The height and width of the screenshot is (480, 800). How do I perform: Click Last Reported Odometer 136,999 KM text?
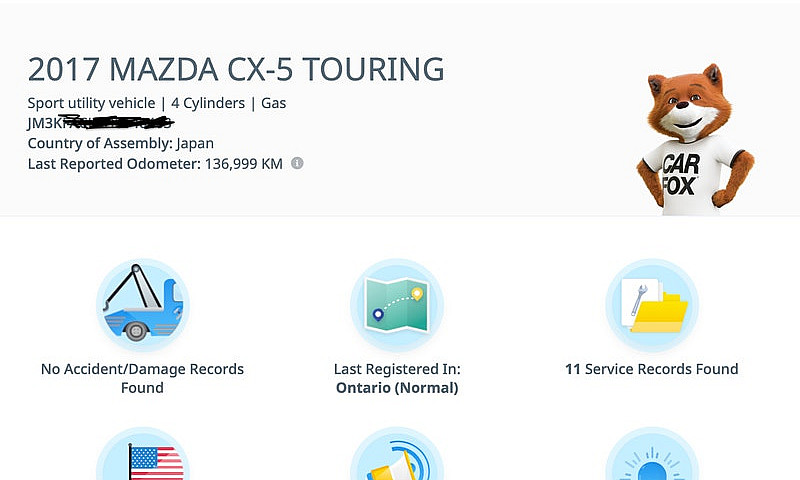pyautogui.click(x=155, y=164)
